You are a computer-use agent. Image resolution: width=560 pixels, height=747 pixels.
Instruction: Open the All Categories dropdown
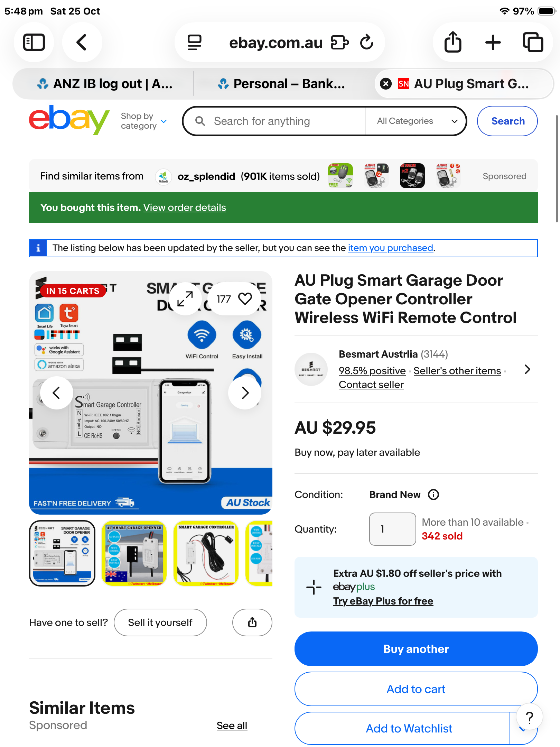click(417, 121)
